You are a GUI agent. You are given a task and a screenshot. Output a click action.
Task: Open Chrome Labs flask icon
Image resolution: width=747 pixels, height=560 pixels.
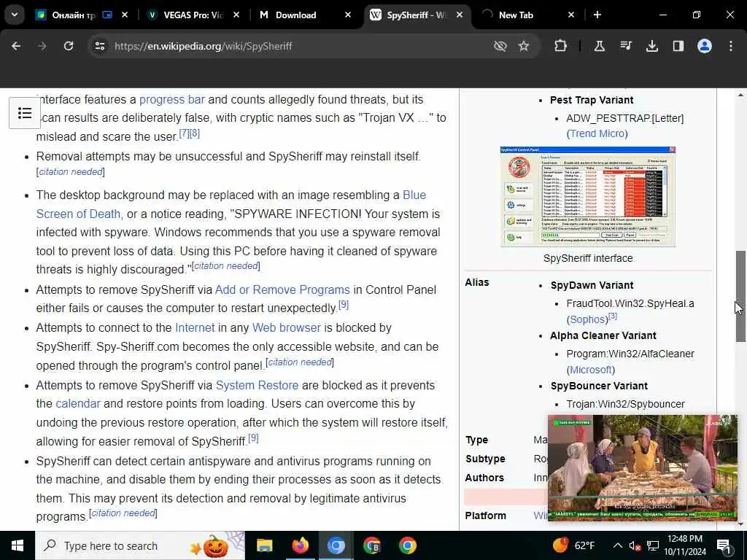click(x=600, y=46)
